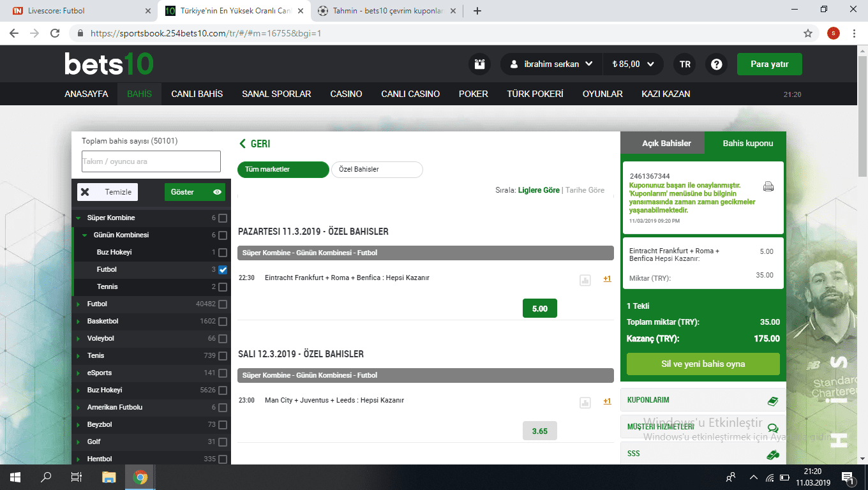The width and height of the screenshot is (868, 490).
Task: Tick the Günün Kombinesi checkbox
Action: [223, 235]
